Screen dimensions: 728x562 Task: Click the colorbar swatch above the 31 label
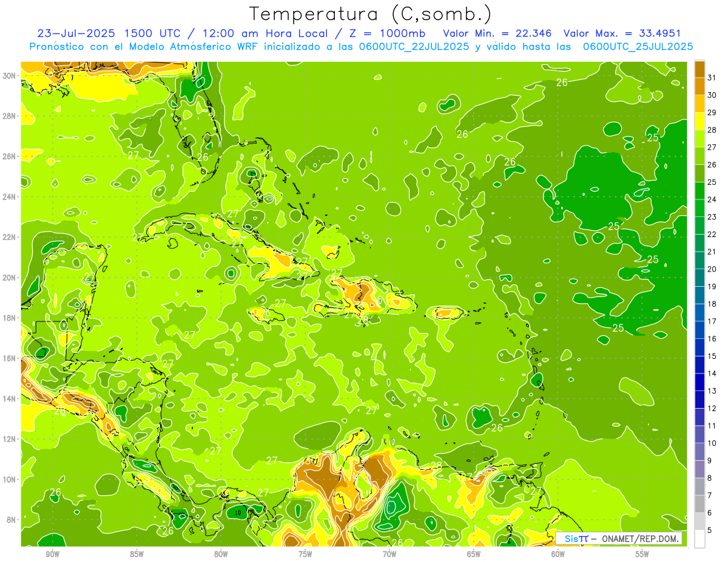tap(699, 70)
